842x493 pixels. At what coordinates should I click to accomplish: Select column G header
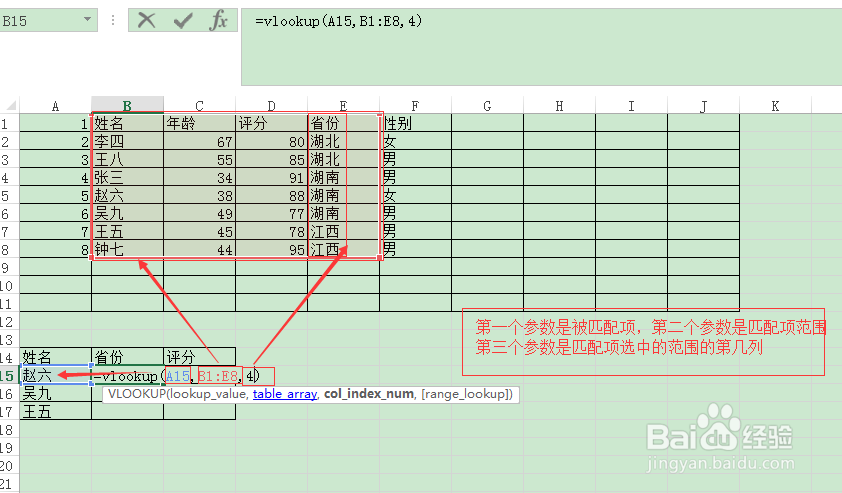(487, 105)
